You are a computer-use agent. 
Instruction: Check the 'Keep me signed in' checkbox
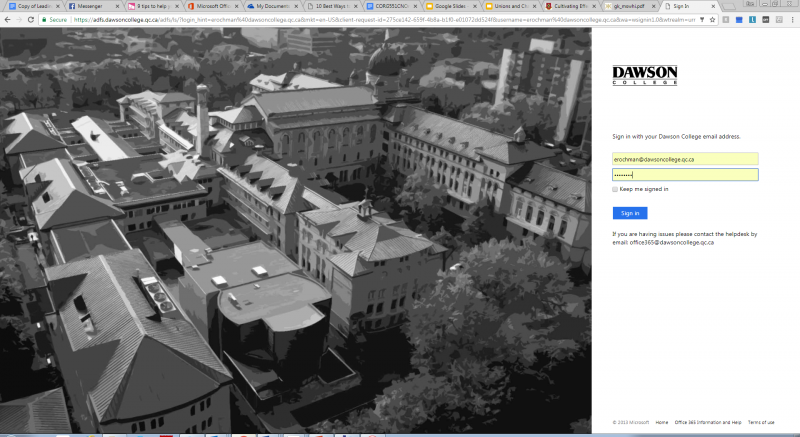[x=615, y=189]
